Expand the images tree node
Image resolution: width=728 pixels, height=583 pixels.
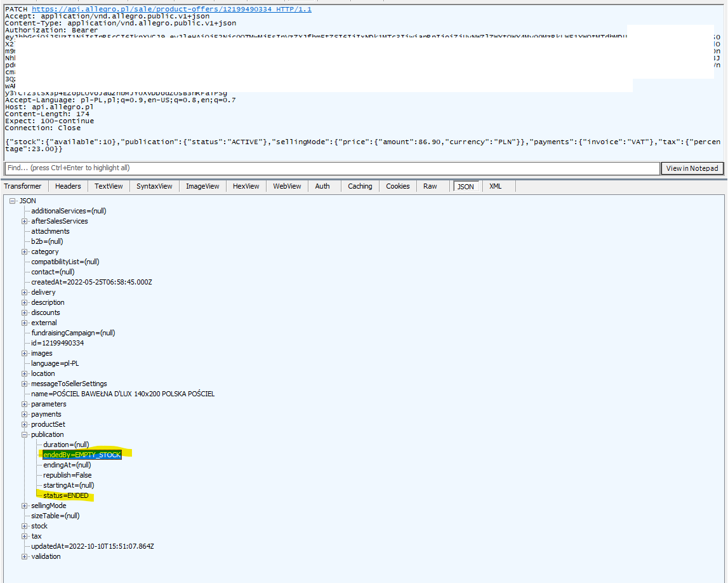(24, 353)
